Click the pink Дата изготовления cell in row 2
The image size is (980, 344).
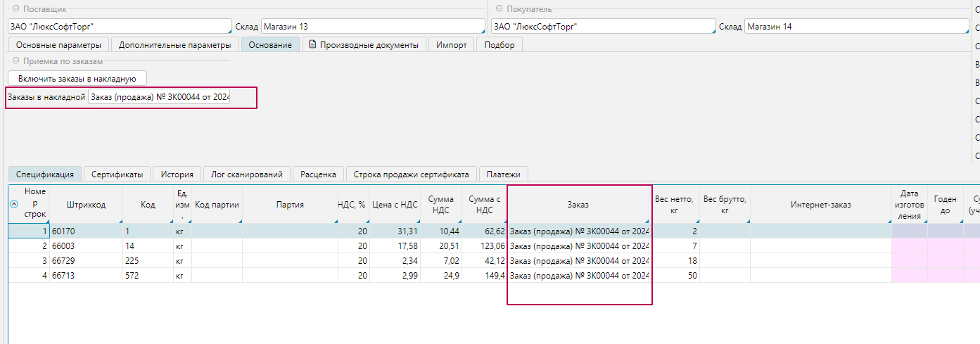coord(909,246)
